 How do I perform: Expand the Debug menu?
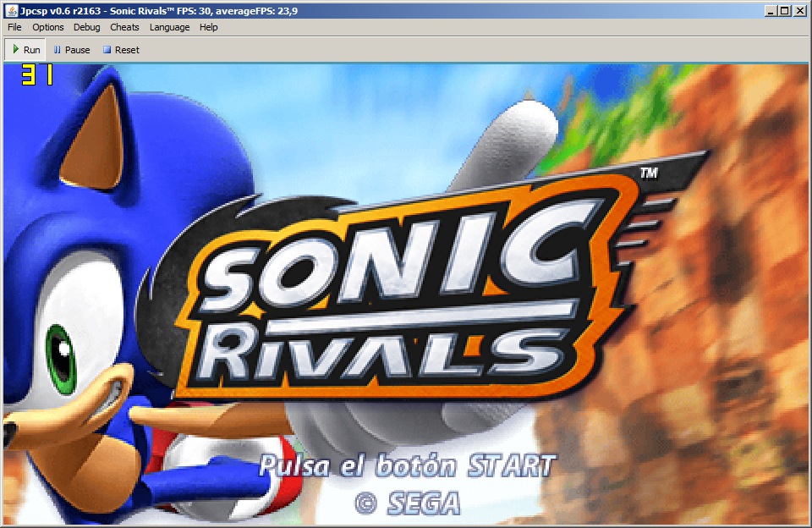click(86, 27)
